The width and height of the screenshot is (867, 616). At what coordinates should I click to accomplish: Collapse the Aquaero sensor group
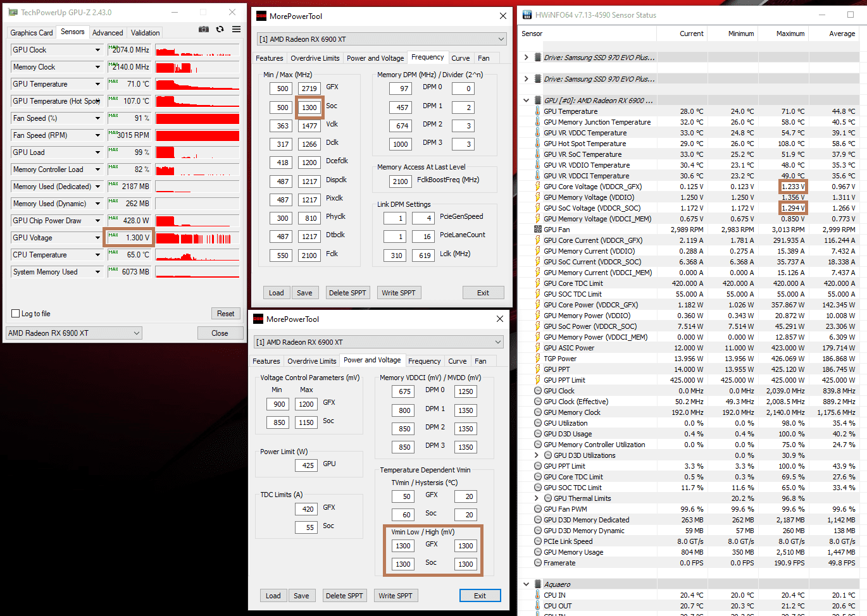pos(527,584)
